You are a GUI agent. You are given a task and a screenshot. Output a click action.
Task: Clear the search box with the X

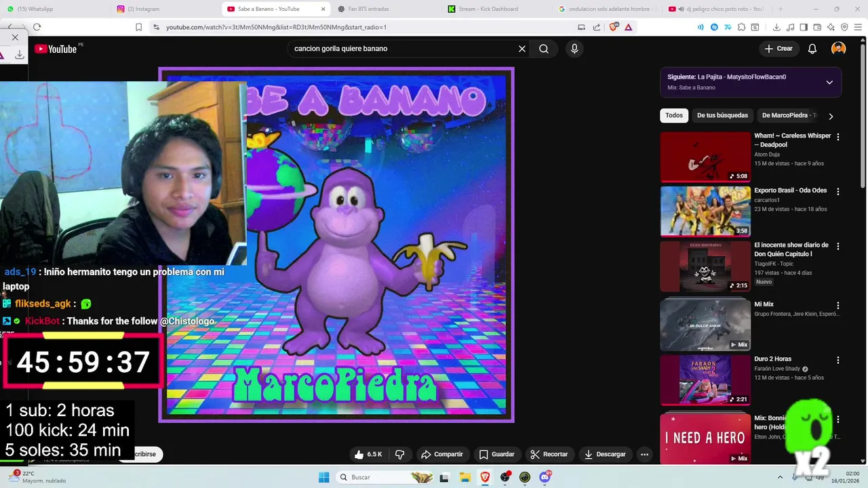point(522,49)
